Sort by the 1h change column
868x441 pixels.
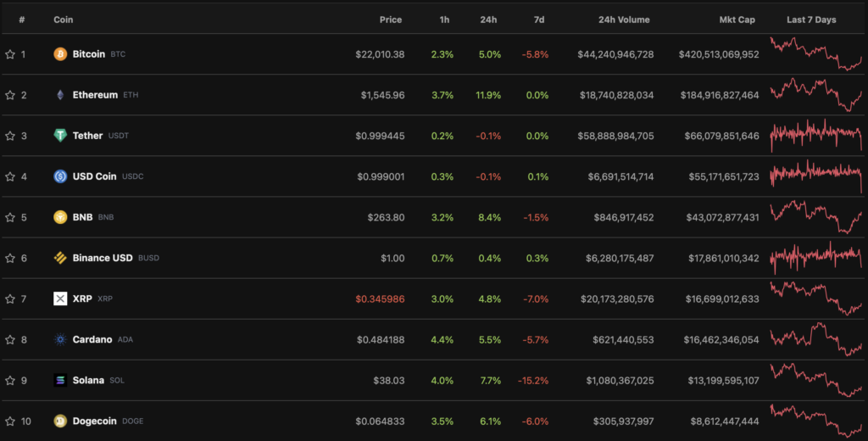(x=446, y=20)
